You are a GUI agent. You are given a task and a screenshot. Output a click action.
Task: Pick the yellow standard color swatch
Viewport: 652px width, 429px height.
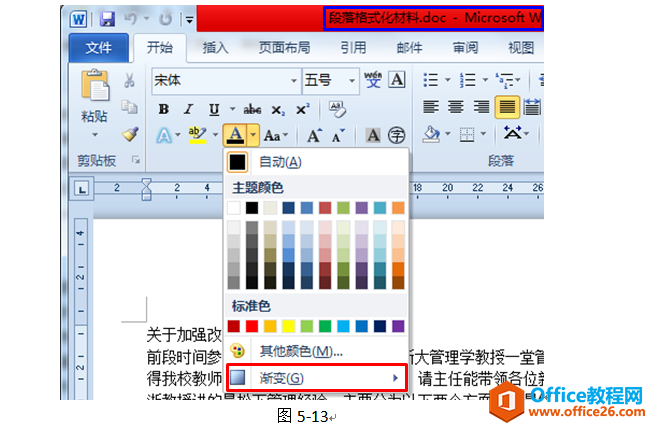(288, 326)
